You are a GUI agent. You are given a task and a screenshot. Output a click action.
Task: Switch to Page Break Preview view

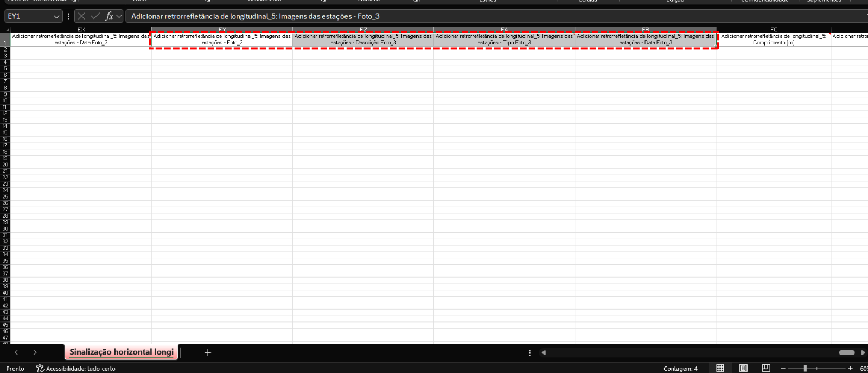coord(766,369)
